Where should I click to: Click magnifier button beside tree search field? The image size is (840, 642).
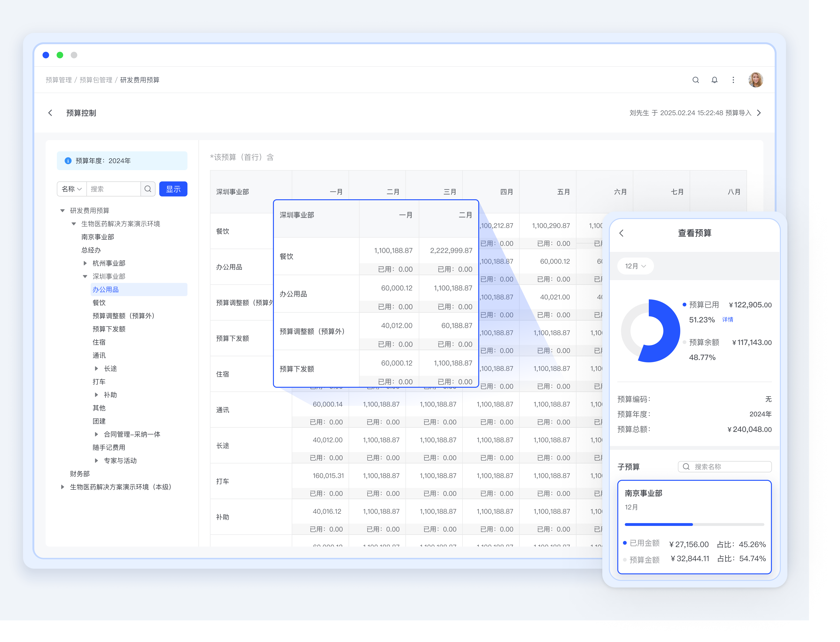[148, 189]
